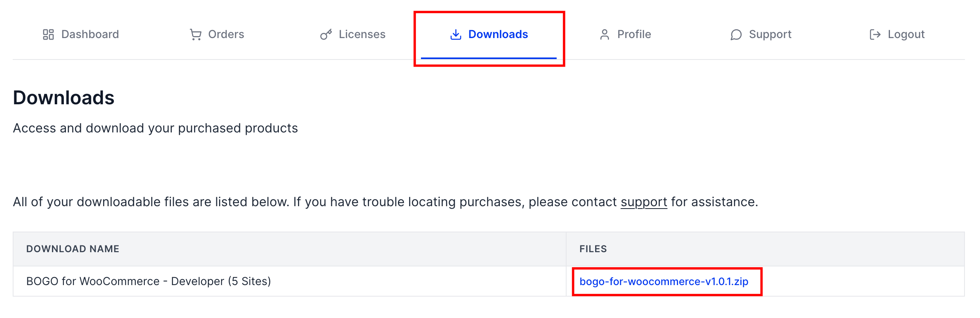Screen dimensions: 980x318
Task: Select the Downloads tab label
Action: click(498, 34)
